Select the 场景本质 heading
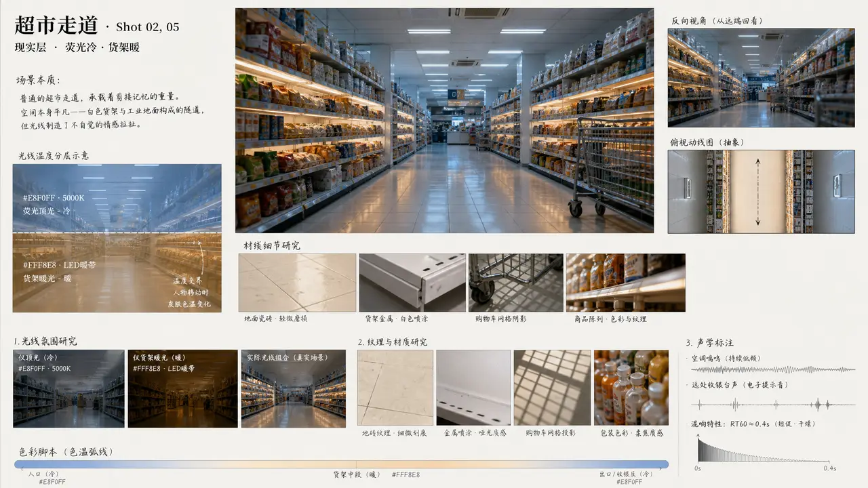This screenshot has width=868, height=488. tap(38, 80)
